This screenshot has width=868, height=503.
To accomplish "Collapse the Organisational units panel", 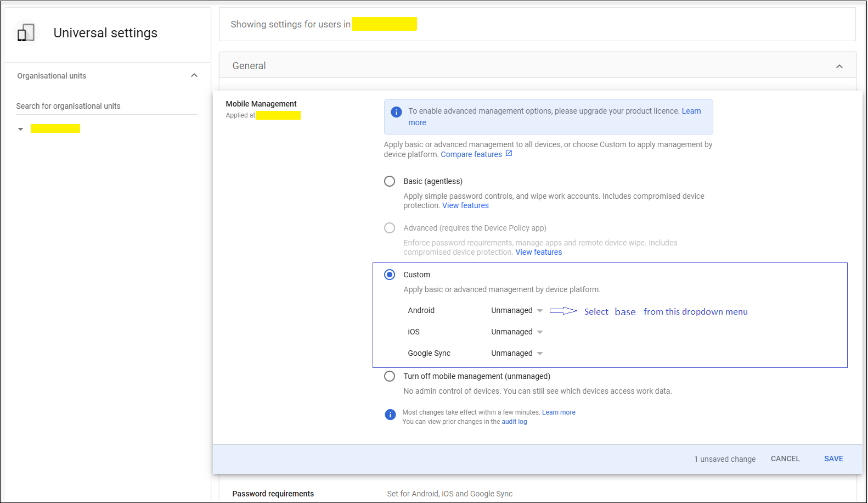I will point(194,75).
